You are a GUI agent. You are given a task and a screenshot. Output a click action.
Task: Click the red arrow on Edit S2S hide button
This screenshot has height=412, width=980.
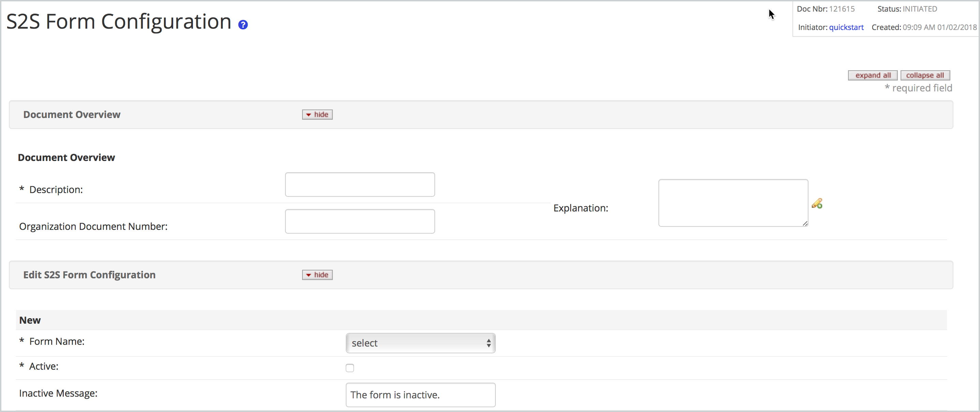point(308,275)
